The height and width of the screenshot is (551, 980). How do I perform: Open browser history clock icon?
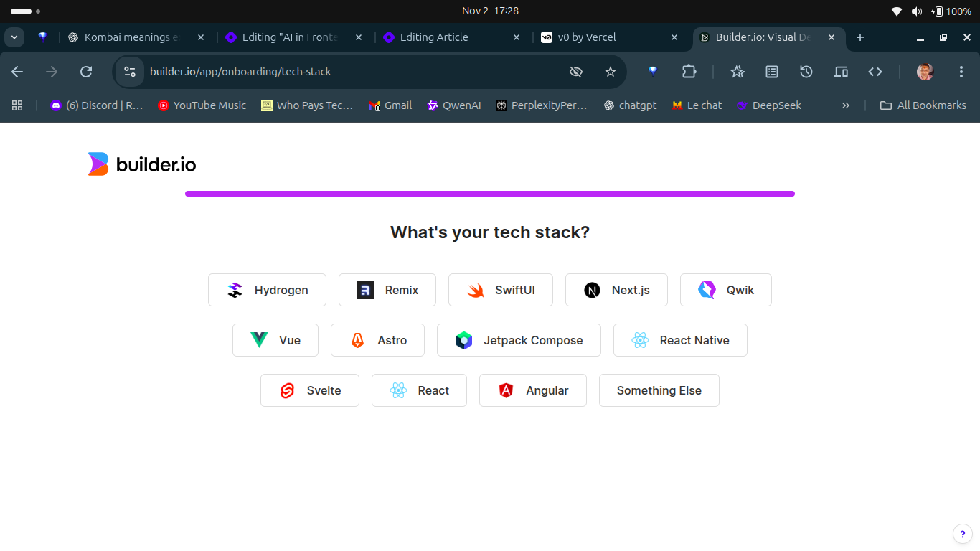point(806,72)
